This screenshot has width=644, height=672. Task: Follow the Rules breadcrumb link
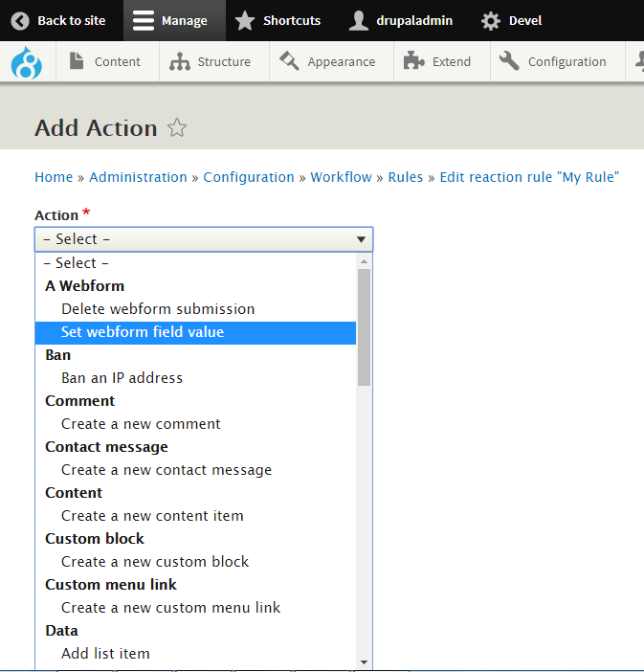[405, 177]
